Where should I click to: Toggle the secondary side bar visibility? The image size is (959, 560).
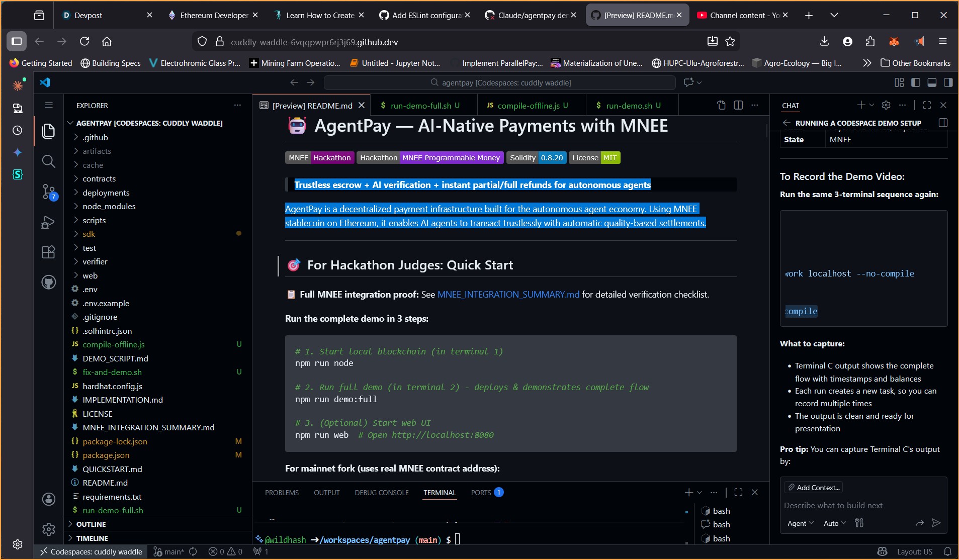[948, 82]
